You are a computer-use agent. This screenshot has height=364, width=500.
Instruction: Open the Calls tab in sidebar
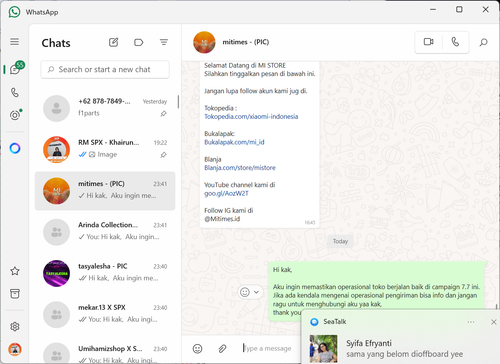[x=15, y=92]
